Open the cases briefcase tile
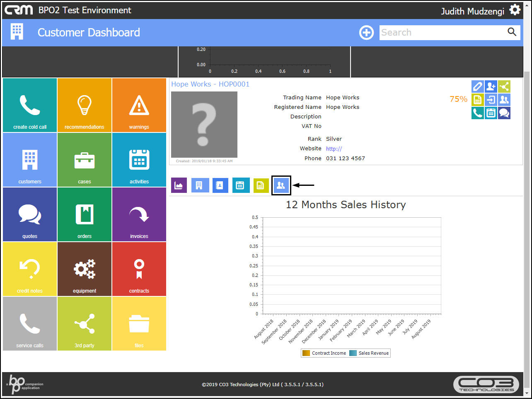 tap(85, 160)
